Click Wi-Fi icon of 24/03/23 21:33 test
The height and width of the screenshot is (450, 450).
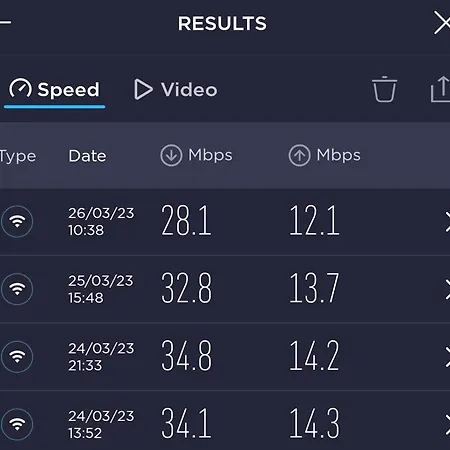pos(17,357)
